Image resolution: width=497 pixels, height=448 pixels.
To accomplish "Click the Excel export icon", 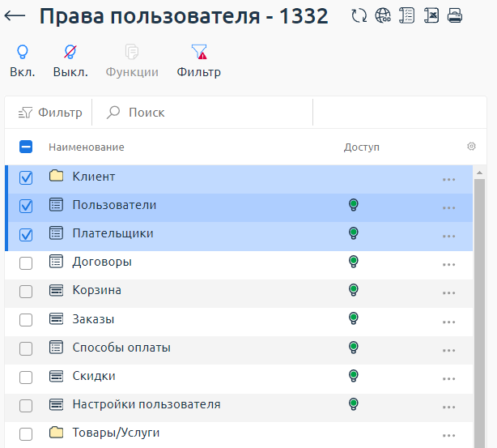I will click(431, 16).
